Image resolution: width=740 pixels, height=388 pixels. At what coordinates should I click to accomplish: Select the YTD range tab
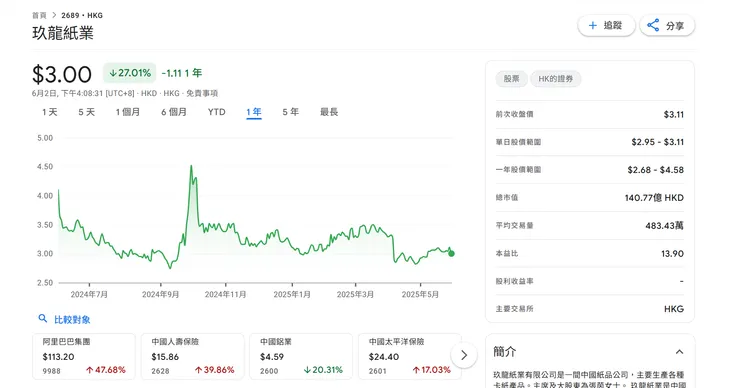tap(217, 112)
